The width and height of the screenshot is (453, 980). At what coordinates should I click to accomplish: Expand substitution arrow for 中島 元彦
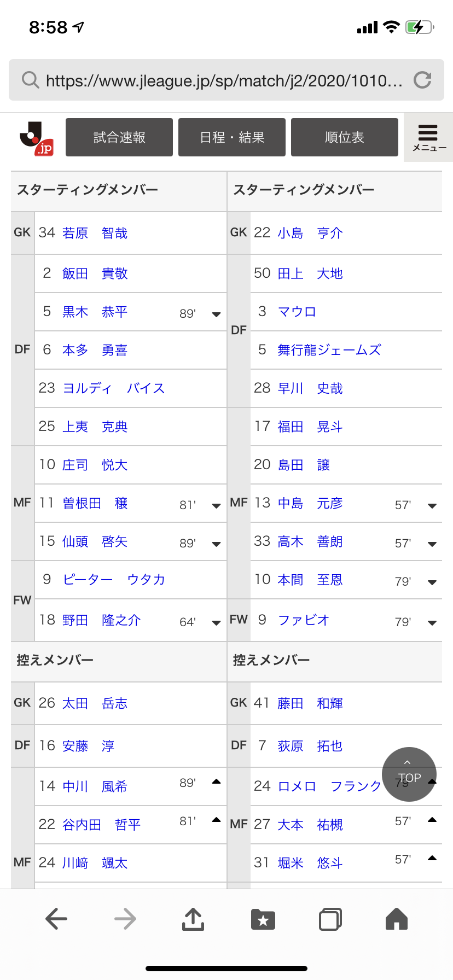point(432,505)
